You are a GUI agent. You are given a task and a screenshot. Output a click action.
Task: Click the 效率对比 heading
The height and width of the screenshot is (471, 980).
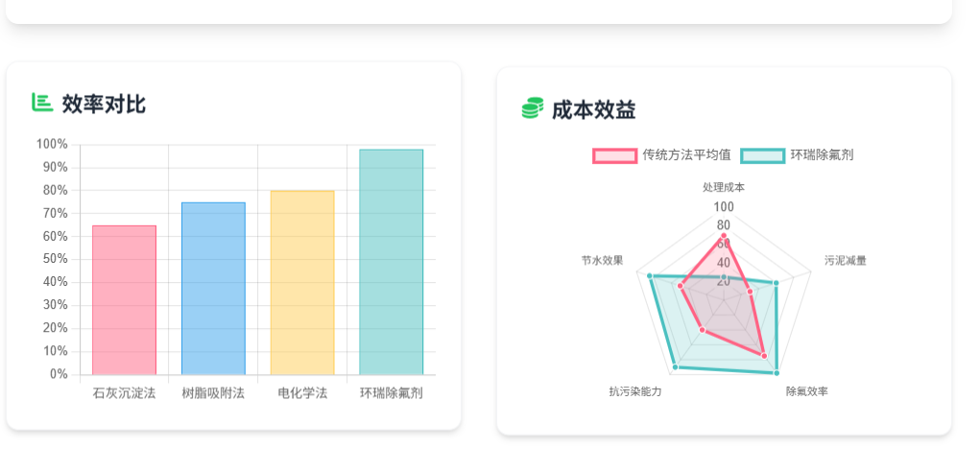[104, 104]
